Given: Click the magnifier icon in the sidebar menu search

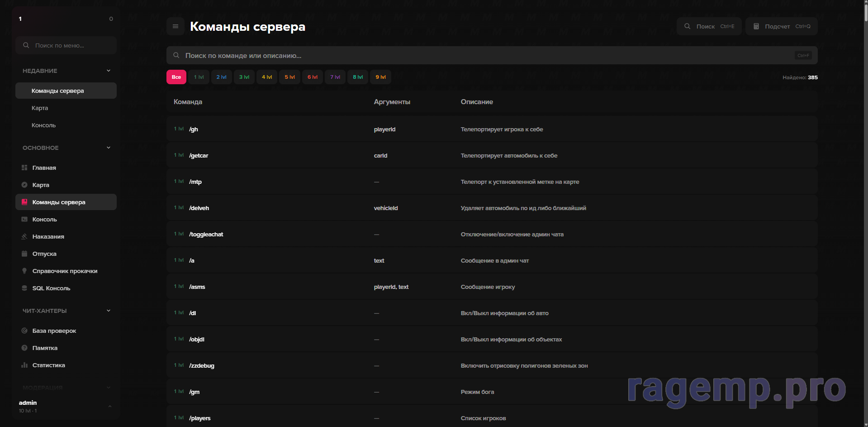Looking at the screenshot, I should click(26, 45).
